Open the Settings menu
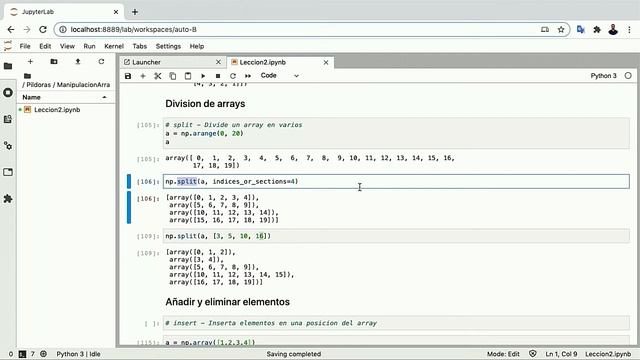The height and width of the screenshot is (360, 640). point(168,46)
